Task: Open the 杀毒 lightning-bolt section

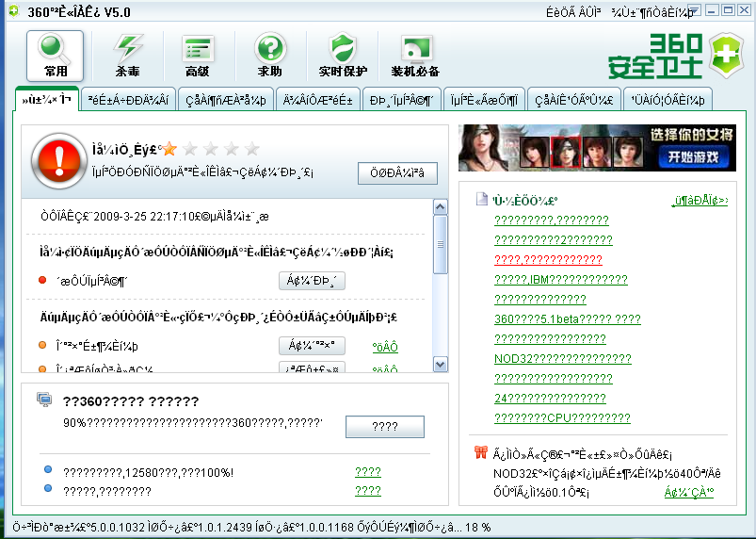Action: [x=127, y=56]
